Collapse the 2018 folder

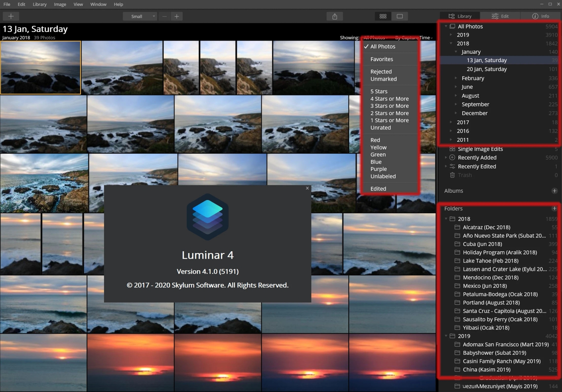coord(446,219)
